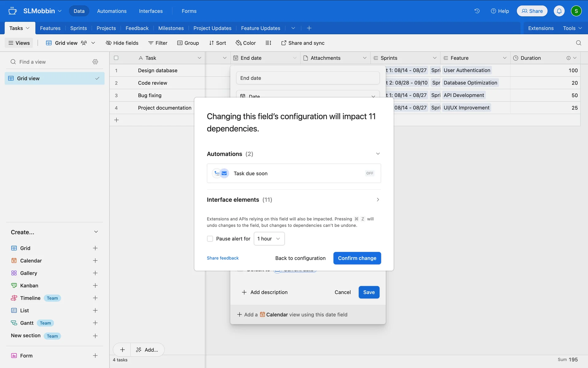The width and height of the screenshot is (588, 368).
Task: Click plus icon next to Gantt
Action: click(95, 323)
